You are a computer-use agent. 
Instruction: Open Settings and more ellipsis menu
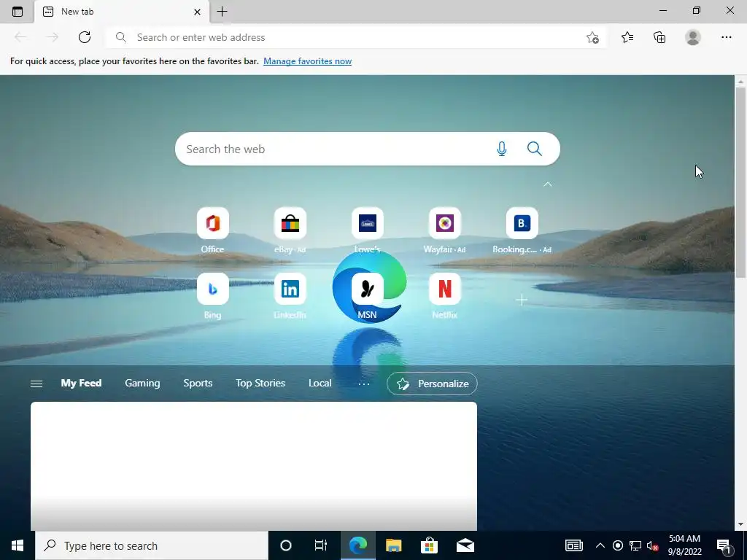click(726, 37)
